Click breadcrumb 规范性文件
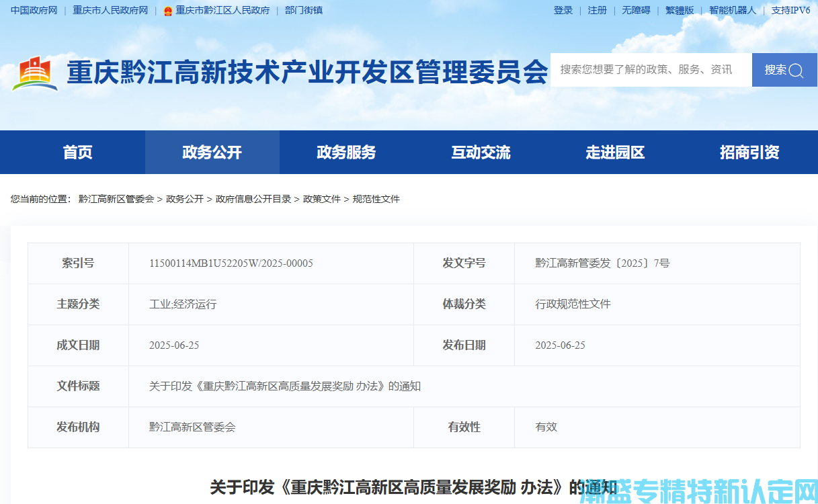The image size is (818, 504). 376,199
